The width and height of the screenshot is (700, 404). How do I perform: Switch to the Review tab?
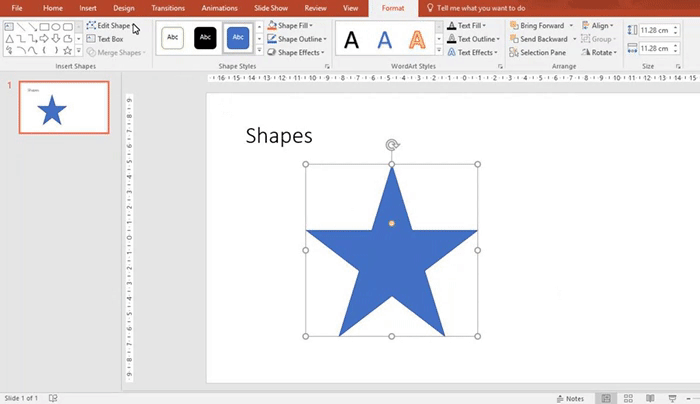click(x=315, y=8)
